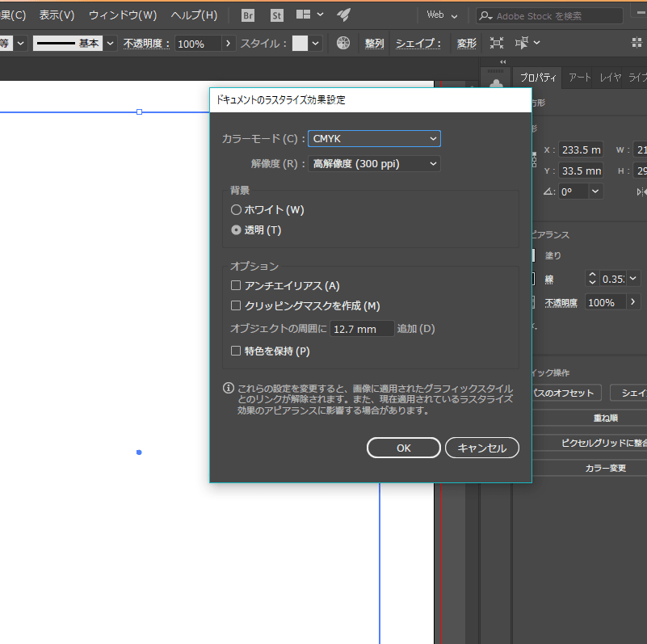This screenshot has width=647, height=644.
Task: Click the rocket GPU performance icon
Action: [x=343, y=15]
